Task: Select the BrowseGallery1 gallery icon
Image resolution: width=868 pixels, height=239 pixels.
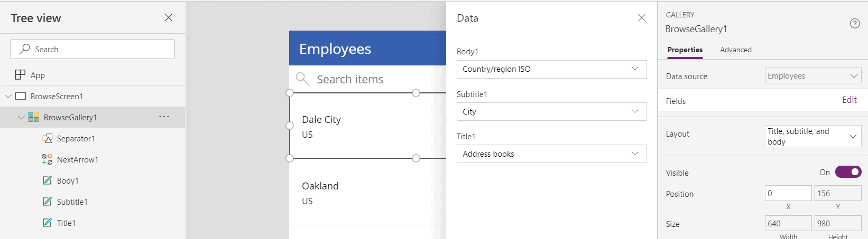Action: 33,117
